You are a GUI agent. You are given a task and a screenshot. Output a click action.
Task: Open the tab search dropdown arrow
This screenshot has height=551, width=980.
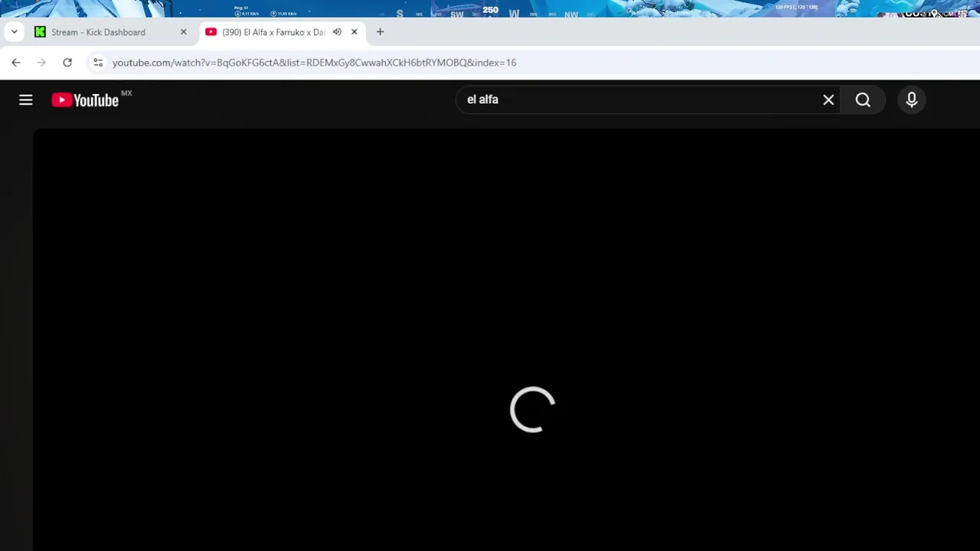[x=14, y=32]
